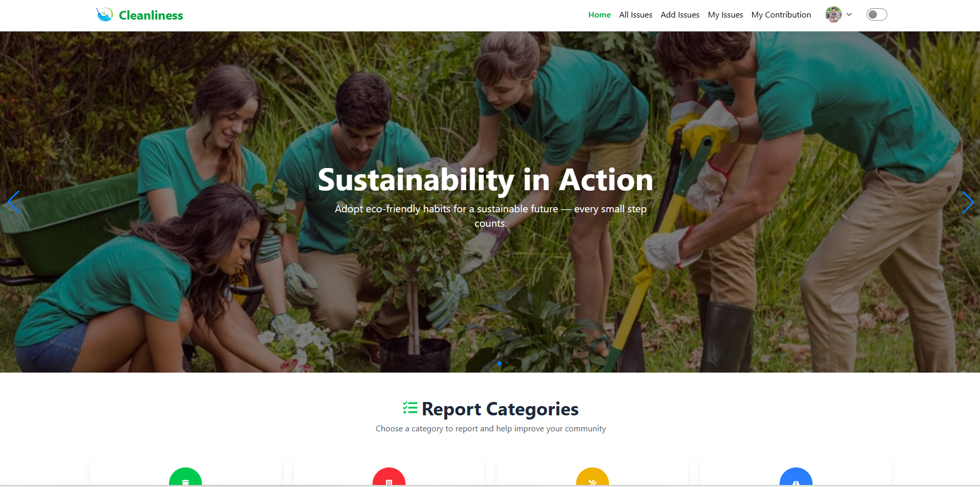Click the yellow tools category icon
The height and width of the screenshot is (487, 980).
(593, 478)
